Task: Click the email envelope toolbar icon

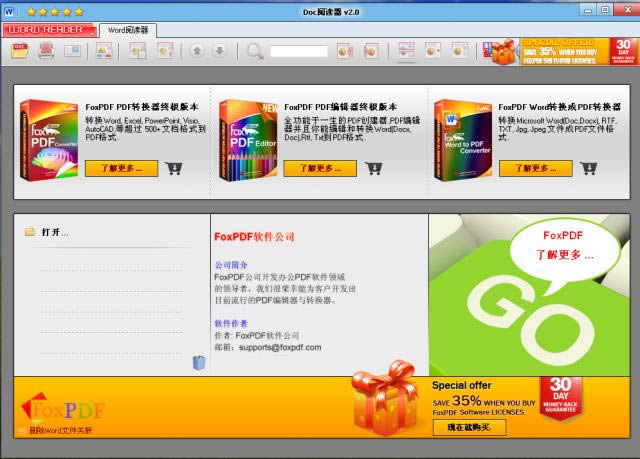Action: (72, 51)
